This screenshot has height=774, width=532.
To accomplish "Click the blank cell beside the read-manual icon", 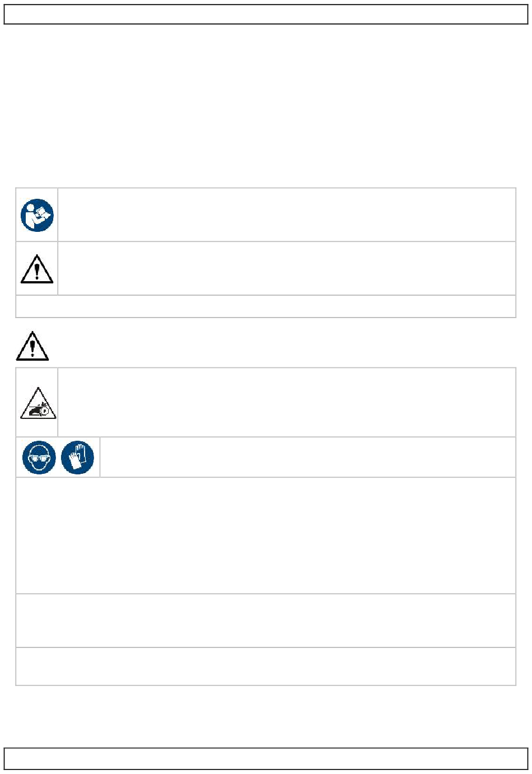I will coord(287,215).
